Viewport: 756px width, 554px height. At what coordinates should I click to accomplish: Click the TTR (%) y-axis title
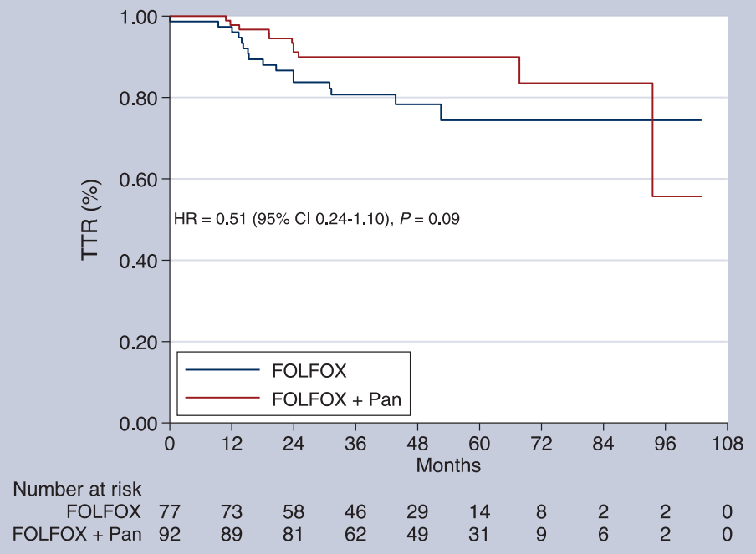(x=90, y=220)
